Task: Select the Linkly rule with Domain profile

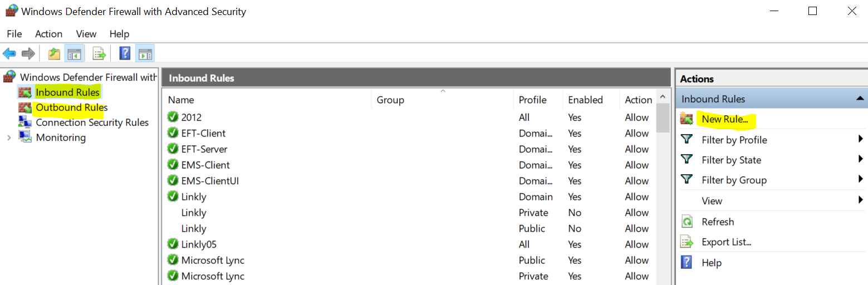Action: (410, 196)
